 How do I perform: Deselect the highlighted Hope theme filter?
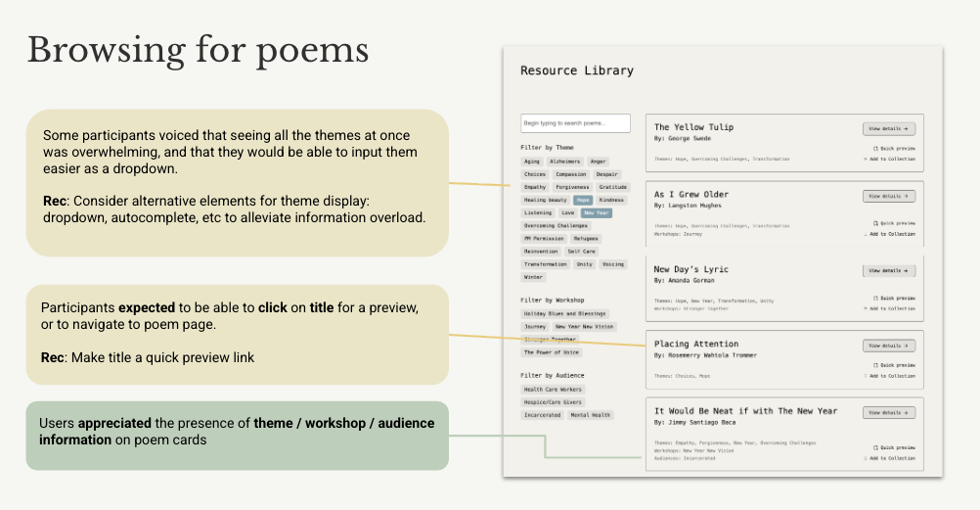[582, 200]
